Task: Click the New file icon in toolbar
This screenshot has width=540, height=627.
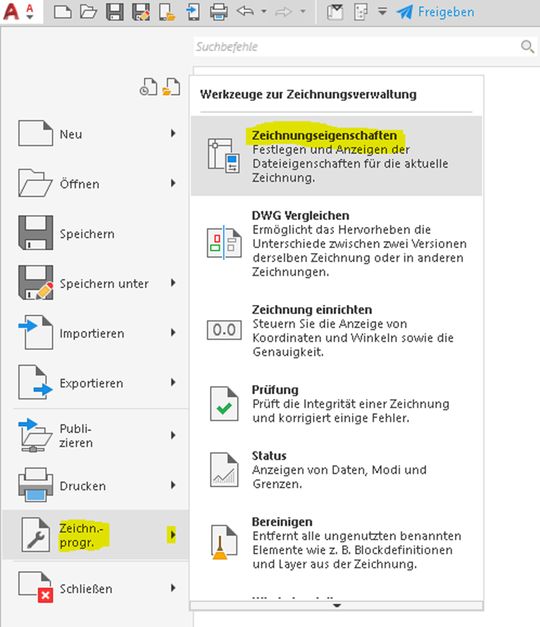Action: pos(63,12)
